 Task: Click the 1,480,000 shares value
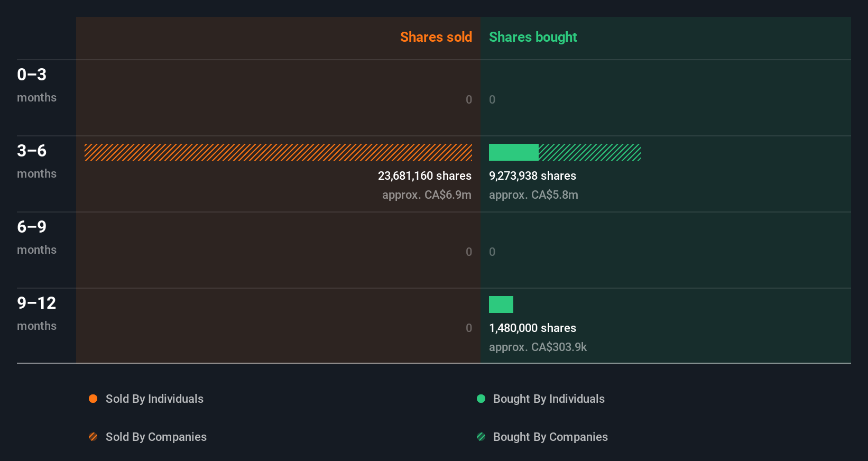[532, 328]
